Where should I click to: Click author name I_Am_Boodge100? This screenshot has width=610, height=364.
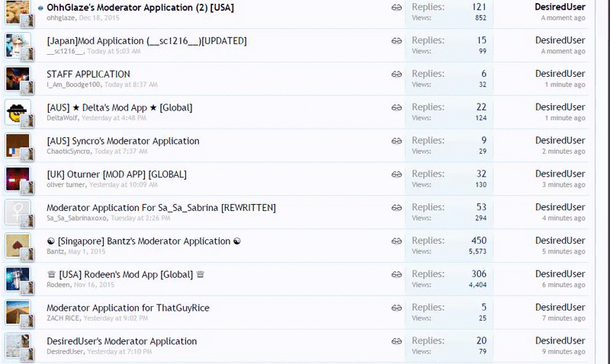73,85
